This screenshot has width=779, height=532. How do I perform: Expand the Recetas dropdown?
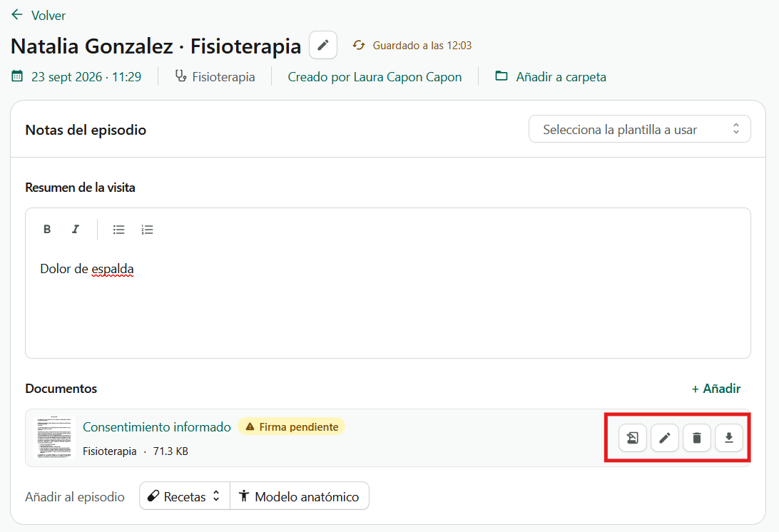185,496
